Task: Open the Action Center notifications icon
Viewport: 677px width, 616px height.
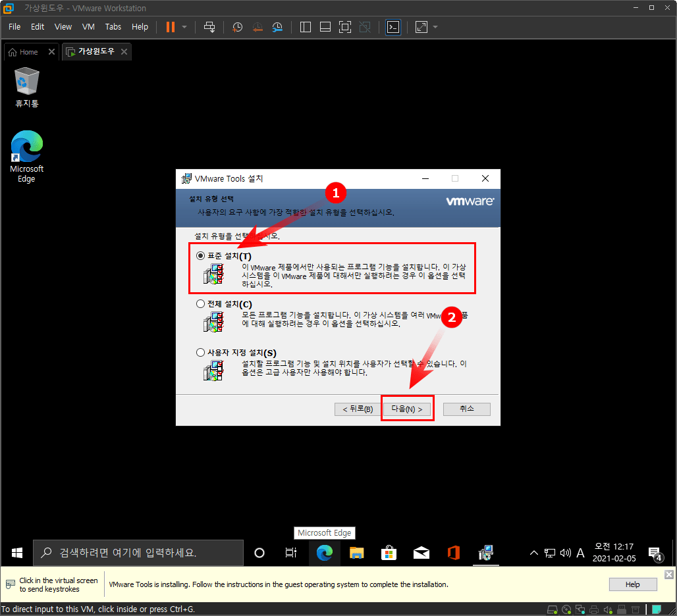Action: click(655, 553)
